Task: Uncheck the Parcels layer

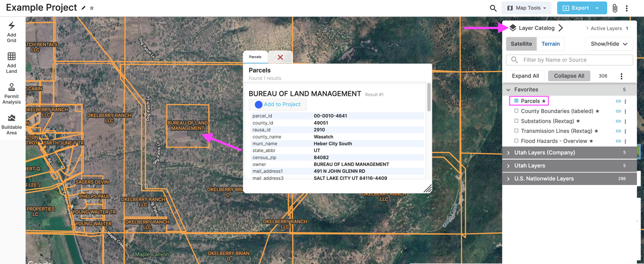Action: point(516,101)
